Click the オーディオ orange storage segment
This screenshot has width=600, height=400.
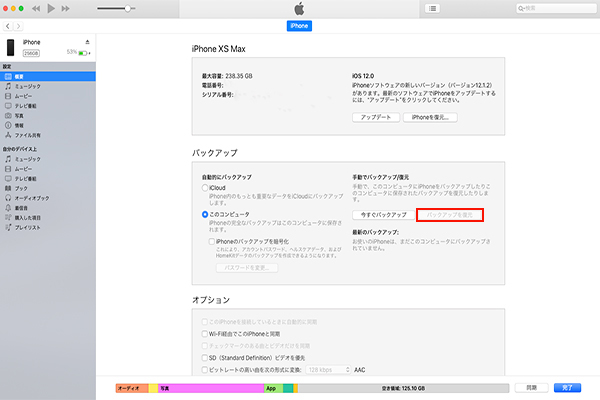coord(132,388)
